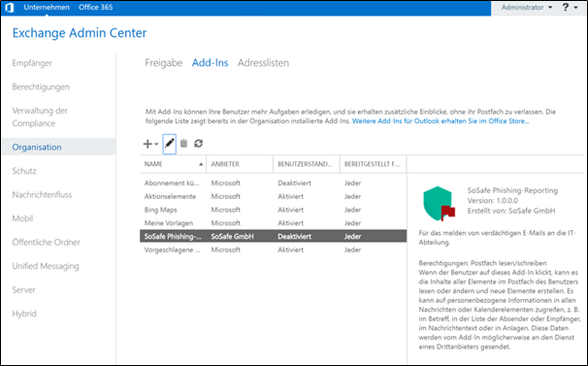Select the Abonnement kü... add-in row

coord(273,183)
